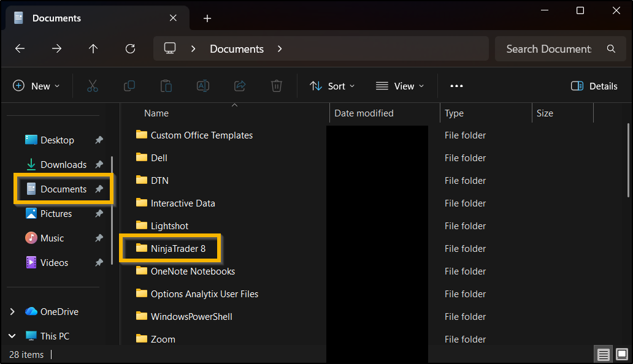Viewport: 633px width, 364px height.
Task: Sort by the Date modified column header
Action: [364, 113]
